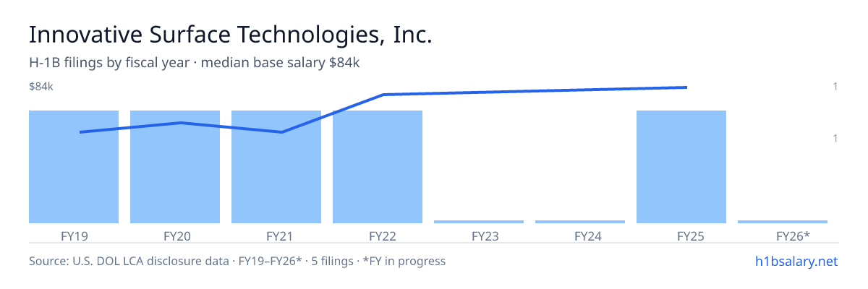The image size is (868, 289).
Task: Click the chart title Innovative Surface Technologies, Inc.
Action: [x=231, y=35]
